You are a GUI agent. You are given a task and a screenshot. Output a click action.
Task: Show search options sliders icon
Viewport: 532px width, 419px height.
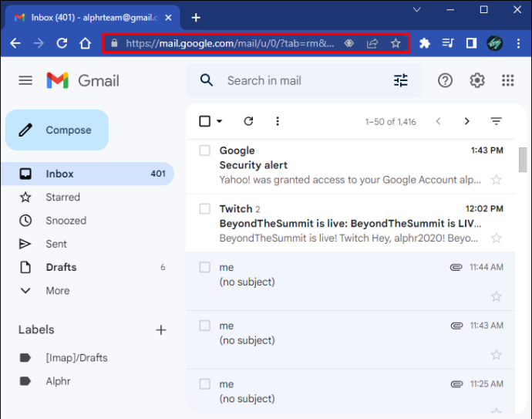401,80
